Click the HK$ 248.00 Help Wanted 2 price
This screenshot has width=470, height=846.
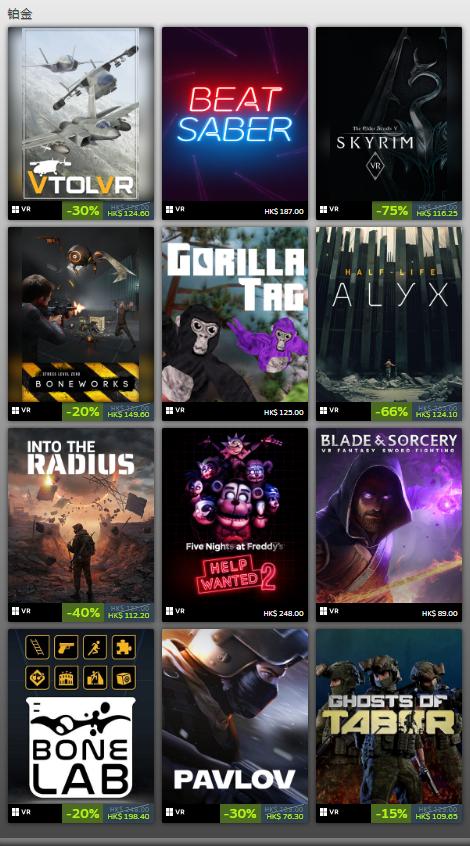284,613
